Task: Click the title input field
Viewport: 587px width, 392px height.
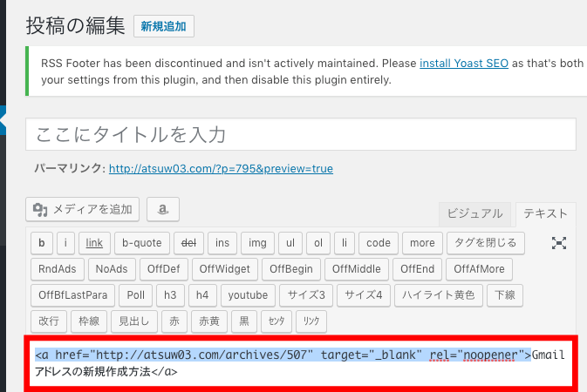Action: [301, 134]
